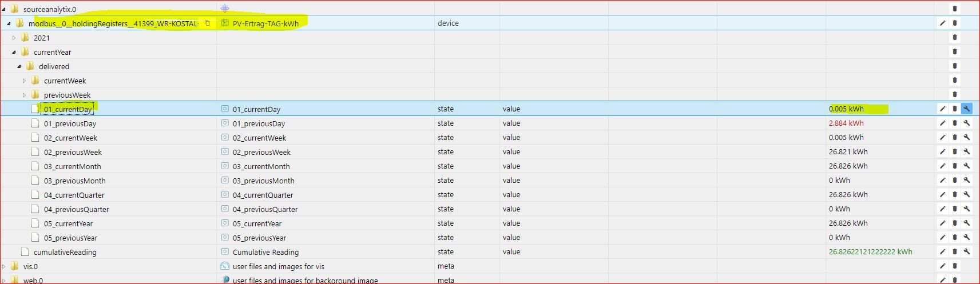
Task: Collapse the sourceanalytix.0 tree node
Action: pyautogui.click(x=4, y=9)
